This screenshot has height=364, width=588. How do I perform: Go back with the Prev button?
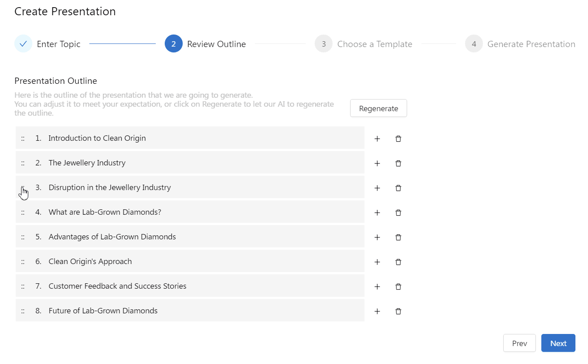click(519, 343)
